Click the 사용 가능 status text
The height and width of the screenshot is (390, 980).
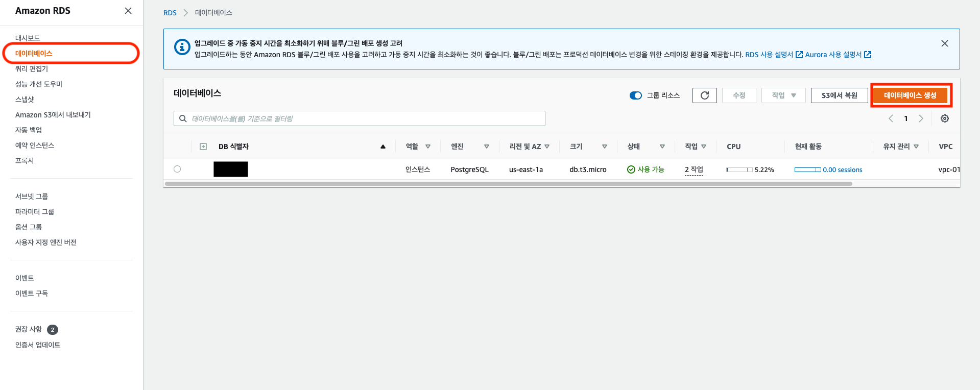[x=651, y=169]
